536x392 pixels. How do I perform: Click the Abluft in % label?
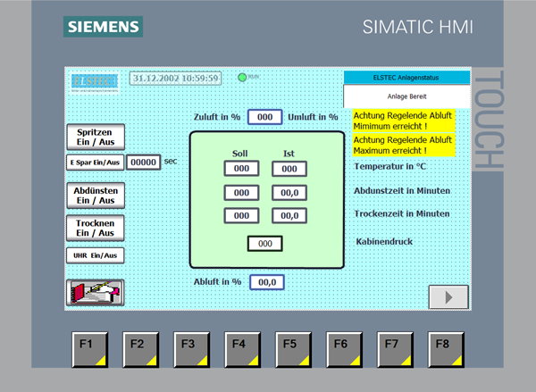tap(217, 282)
